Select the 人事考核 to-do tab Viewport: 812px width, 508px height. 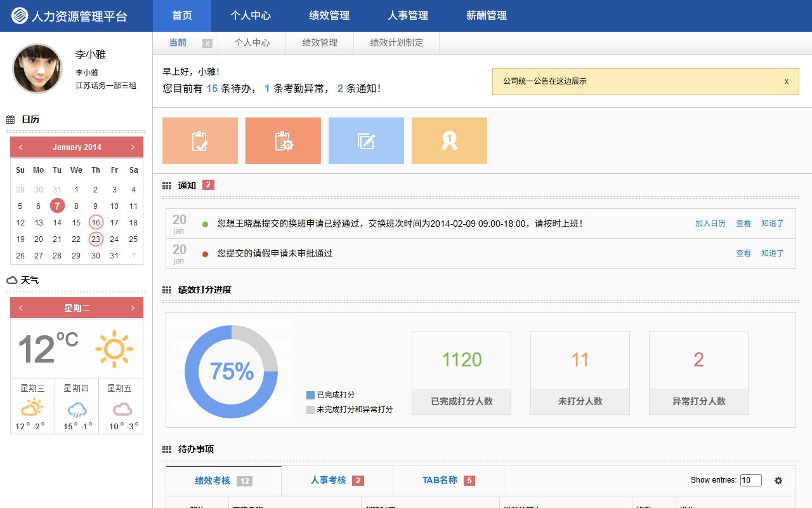coord(337,481)
